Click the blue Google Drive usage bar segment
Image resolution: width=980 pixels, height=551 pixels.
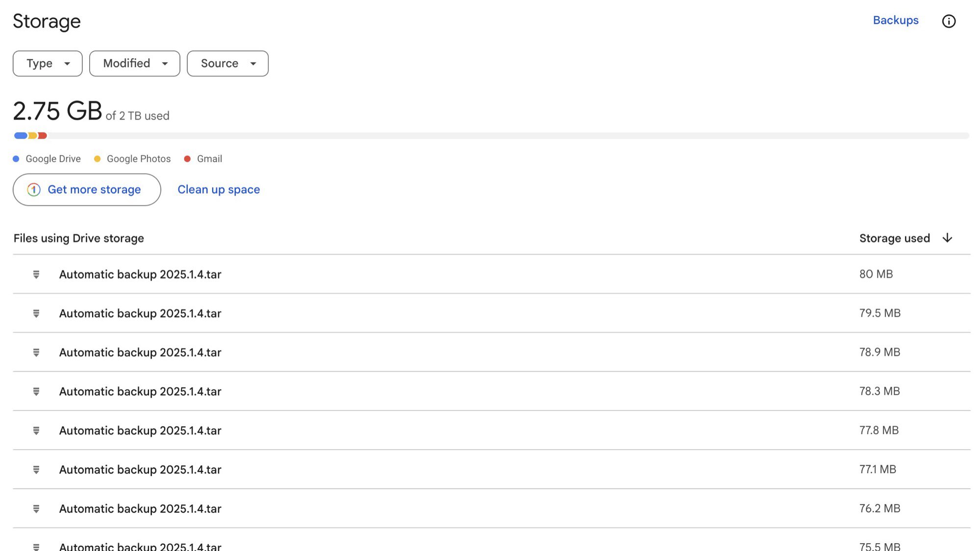[21, 136]
